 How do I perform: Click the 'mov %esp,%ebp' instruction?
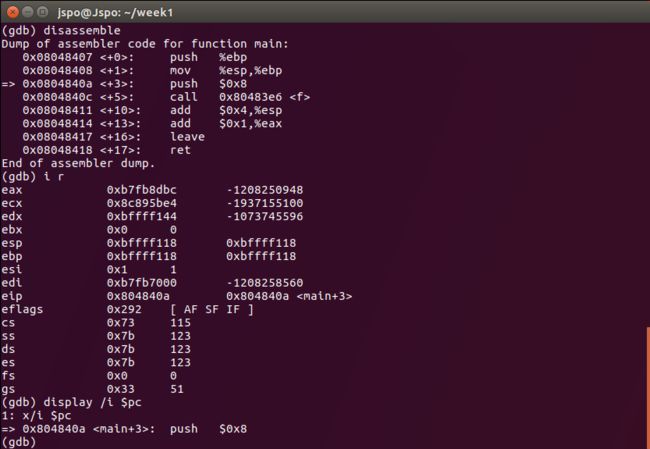(226, 70)
